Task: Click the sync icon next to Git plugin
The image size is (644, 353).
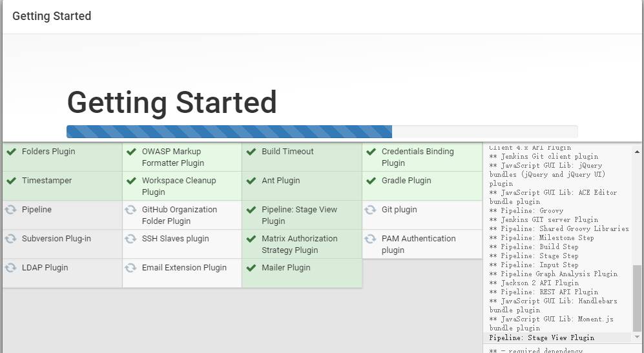Action: [370, 210]
